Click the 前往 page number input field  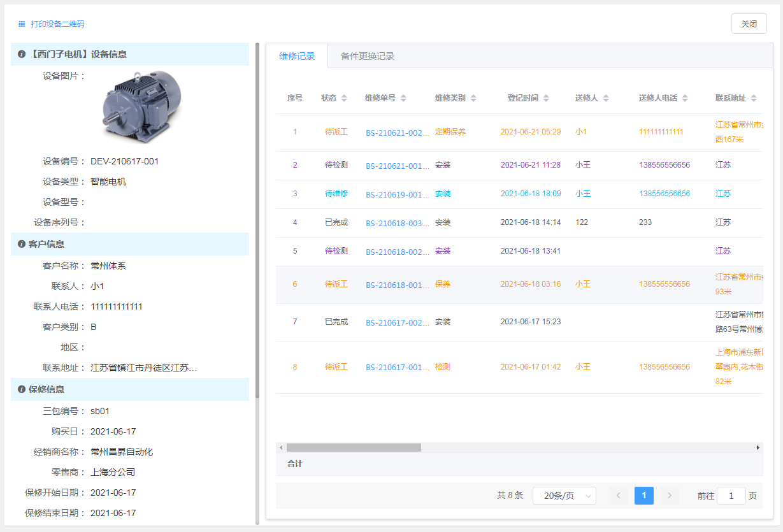731,496
